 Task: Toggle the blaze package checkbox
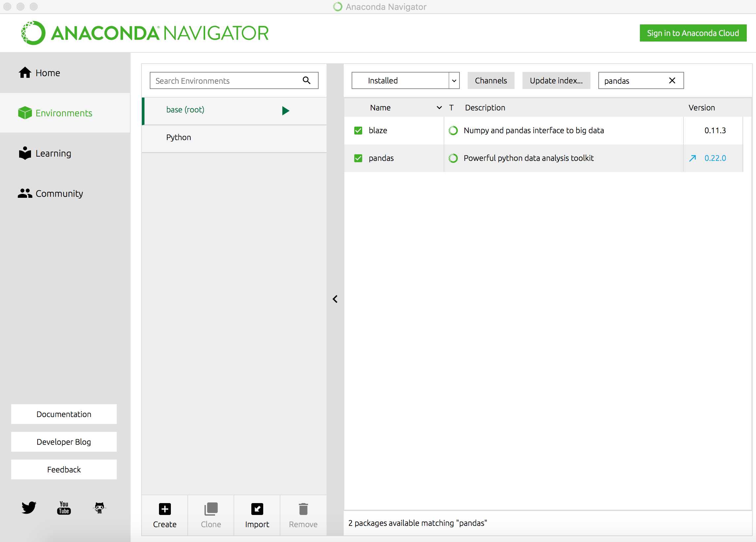[x=358, y=130]
